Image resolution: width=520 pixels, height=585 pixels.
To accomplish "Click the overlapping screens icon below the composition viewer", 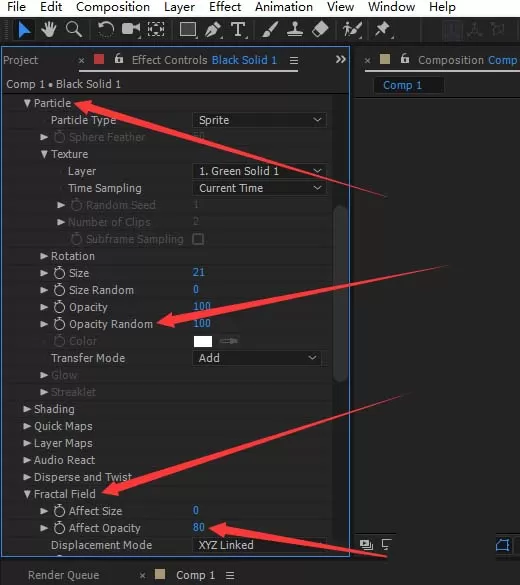I will 366,545.
